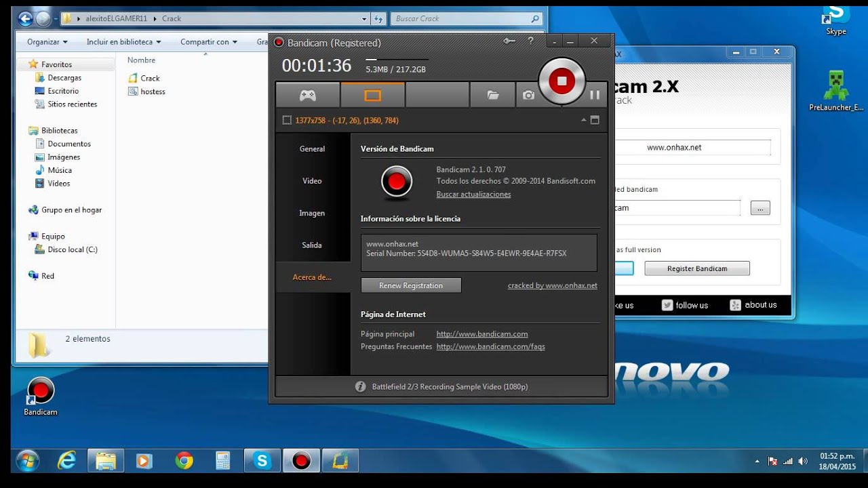Select the Crack file in Explorer
868x488 pixels.
click(x=144, y=78)
